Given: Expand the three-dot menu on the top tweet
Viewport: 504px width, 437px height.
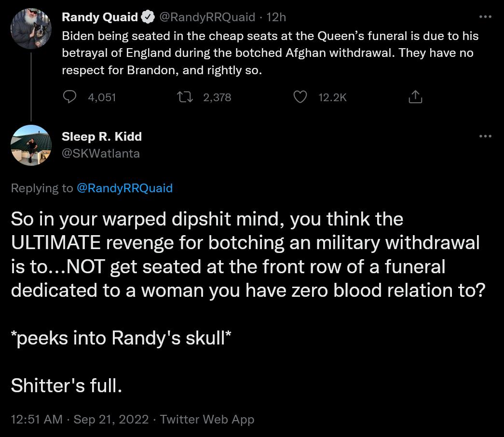Looking at the screenshot, I should 486,16.
